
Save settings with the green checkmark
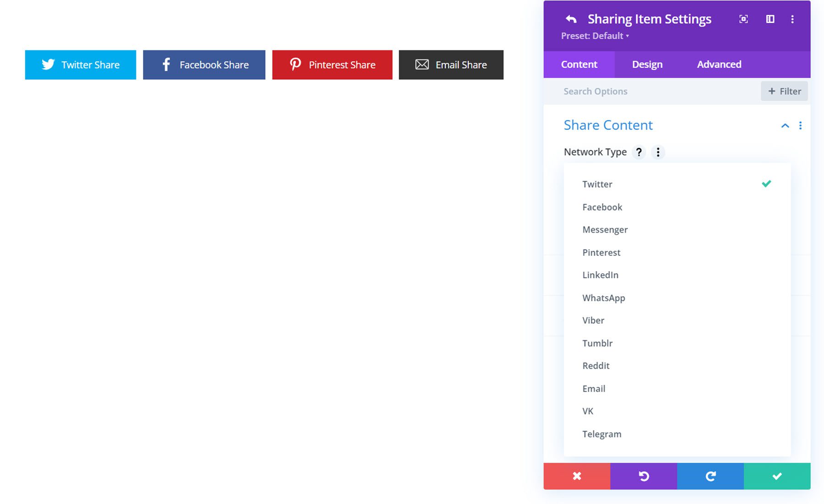point(776,476)
